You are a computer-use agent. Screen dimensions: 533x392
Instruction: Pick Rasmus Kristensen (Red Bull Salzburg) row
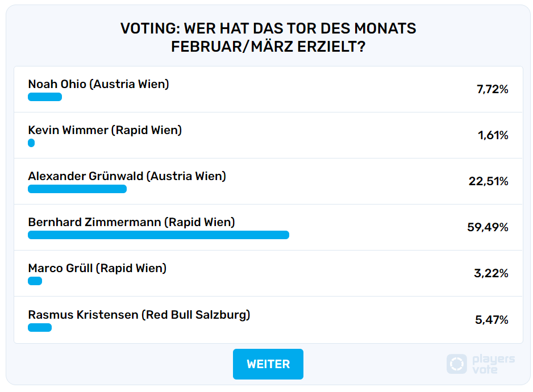tap(268, 320)
